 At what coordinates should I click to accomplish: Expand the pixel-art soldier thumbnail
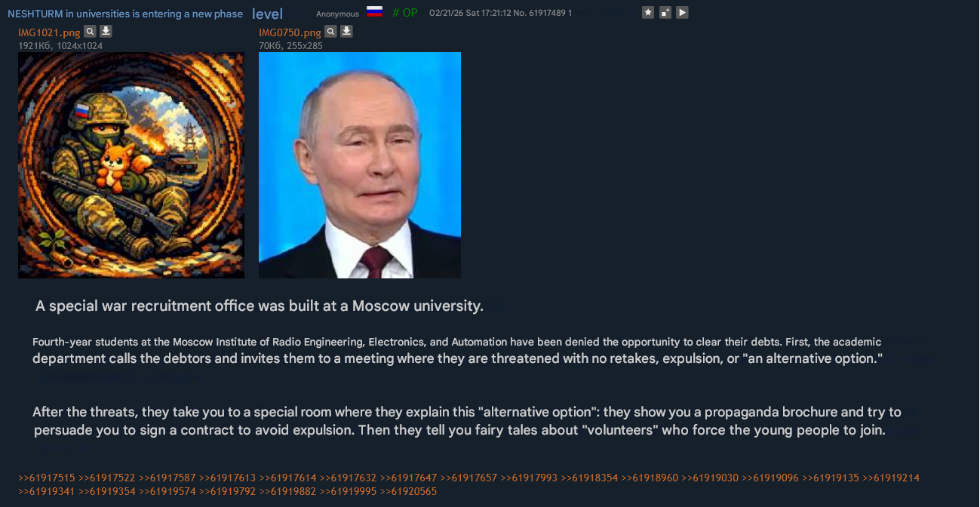pyautogui.click(x=131, y=165)
